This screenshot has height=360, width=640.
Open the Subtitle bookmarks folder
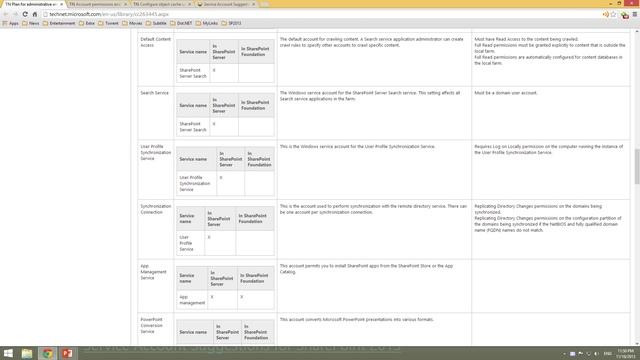click(156, 23)
